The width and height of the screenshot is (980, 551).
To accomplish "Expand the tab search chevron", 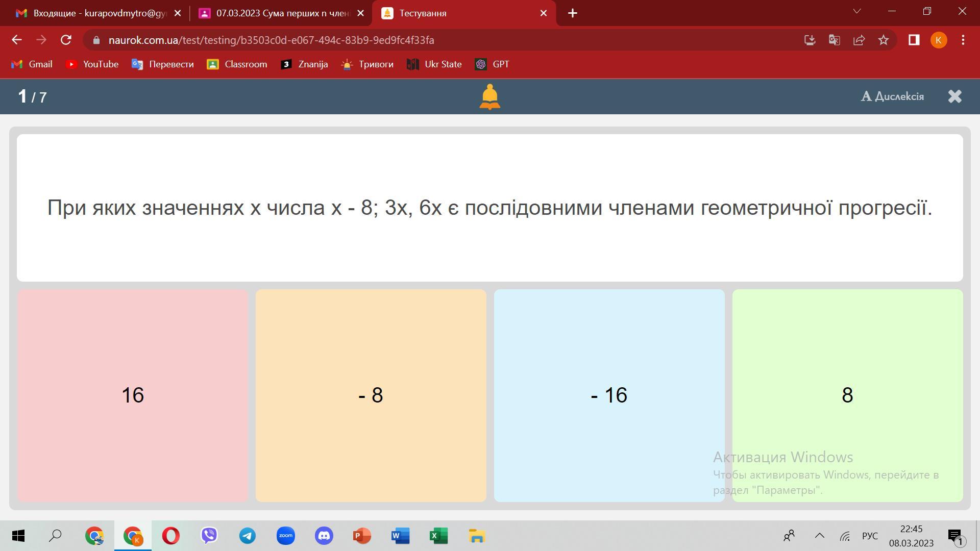I will (x=857, y=11).
